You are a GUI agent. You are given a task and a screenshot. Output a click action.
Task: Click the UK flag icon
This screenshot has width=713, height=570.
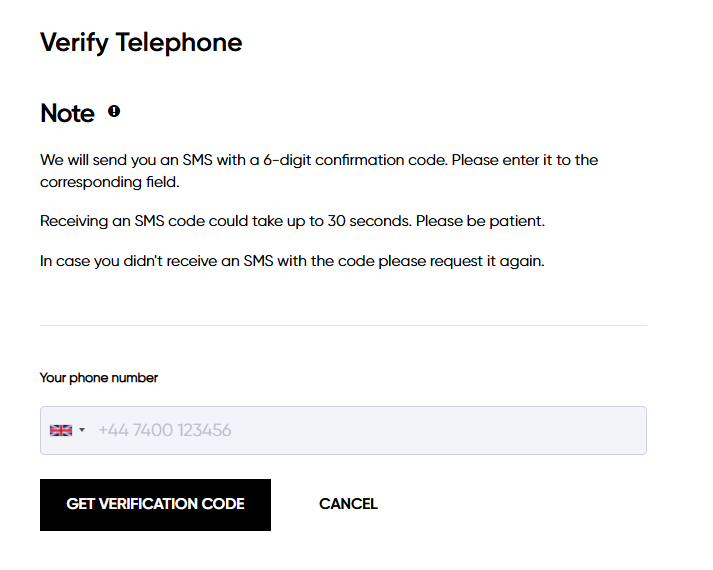[61, 431]
